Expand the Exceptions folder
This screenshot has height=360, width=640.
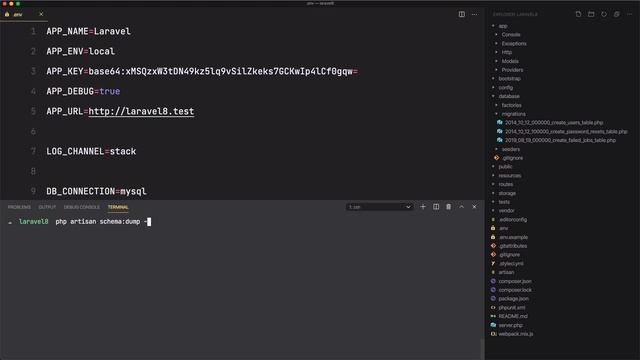pyautogui.click(x=514, y=44)
